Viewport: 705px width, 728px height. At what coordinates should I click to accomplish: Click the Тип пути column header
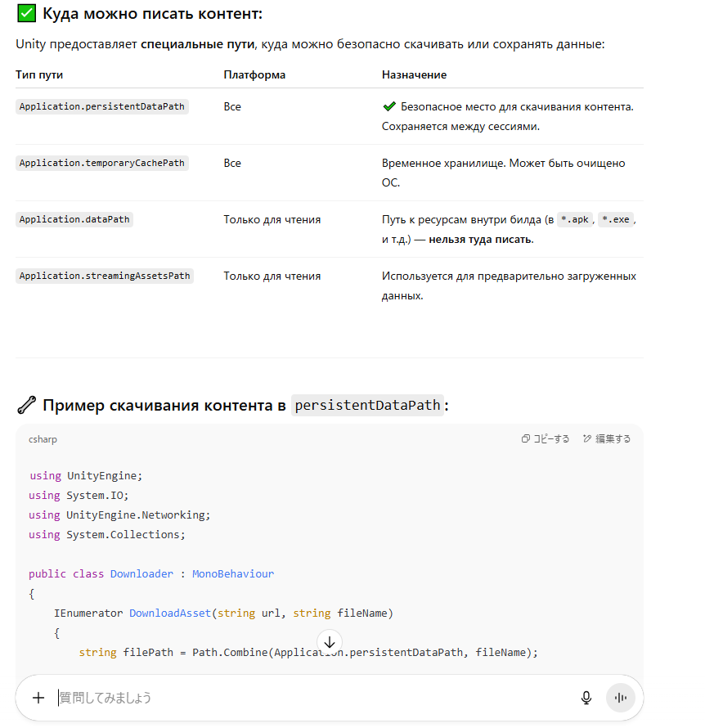[39, 74]
